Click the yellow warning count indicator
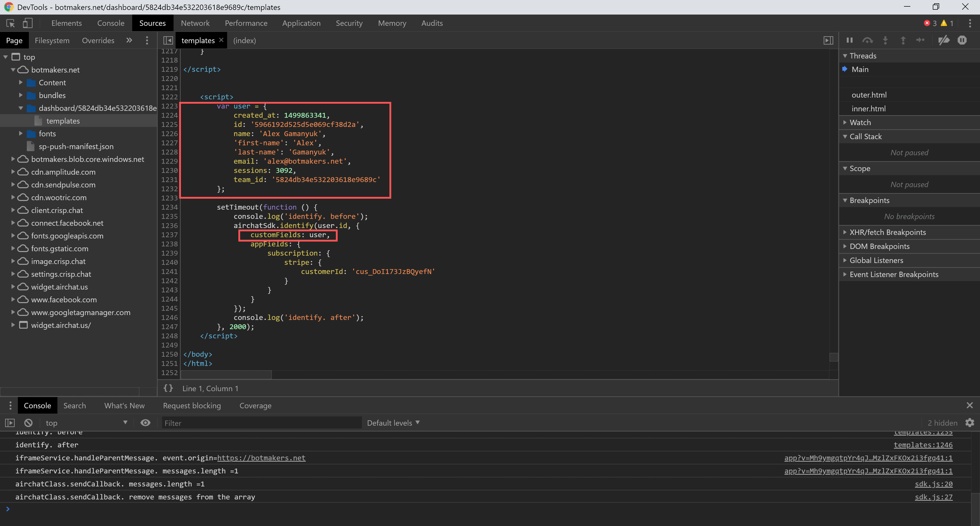The width and height of the screenshot is (980, 526). [x=947, y=23]
